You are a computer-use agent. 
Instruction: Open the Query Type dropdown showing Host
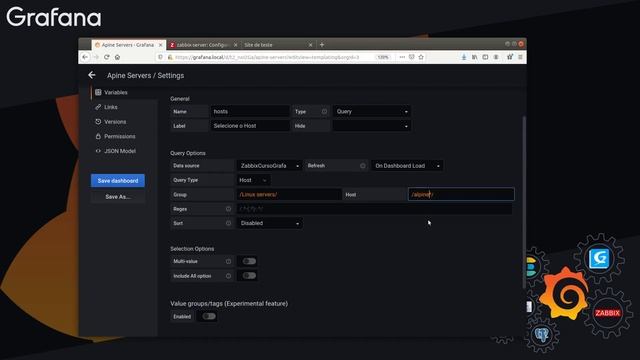click(253, 180)
